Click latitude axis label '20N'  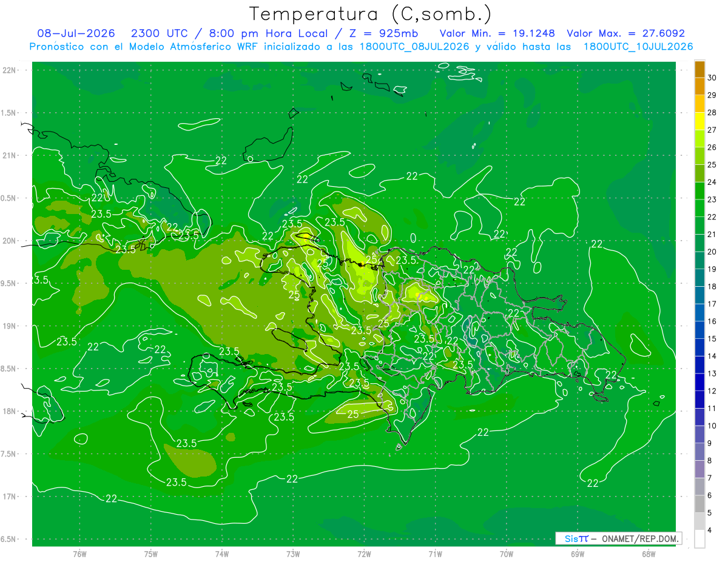click(x=10, y=241)
